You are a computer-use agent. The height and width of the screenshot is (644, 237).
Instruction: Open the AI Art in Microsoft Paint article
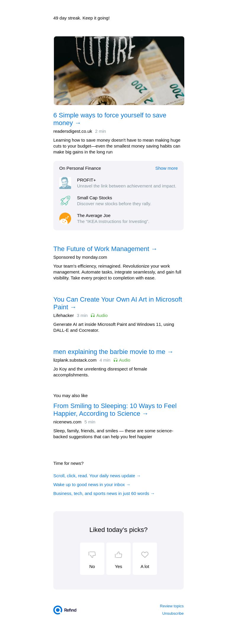(x=118, y=303)
